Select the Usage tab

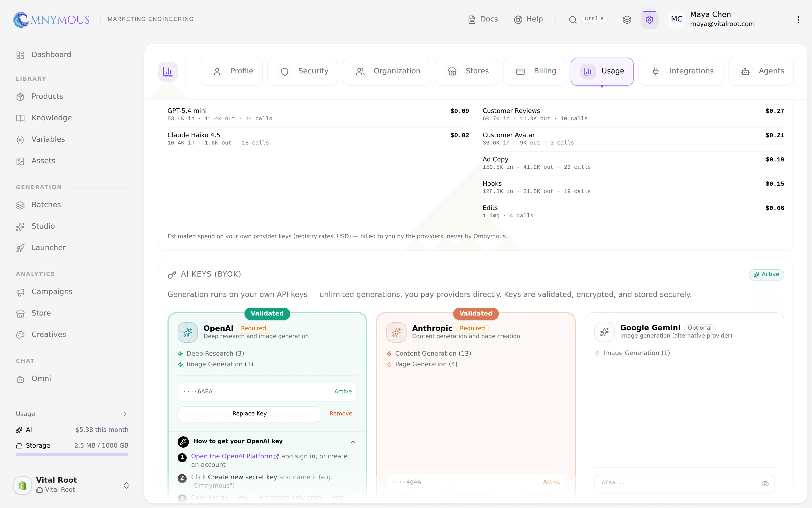(x=602, y=72)
